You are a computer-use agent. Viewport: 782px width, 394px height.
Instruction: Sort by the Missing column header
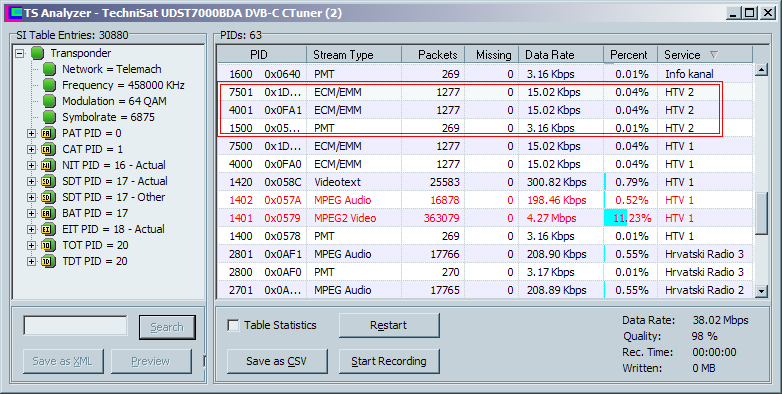tap(492, 55)
